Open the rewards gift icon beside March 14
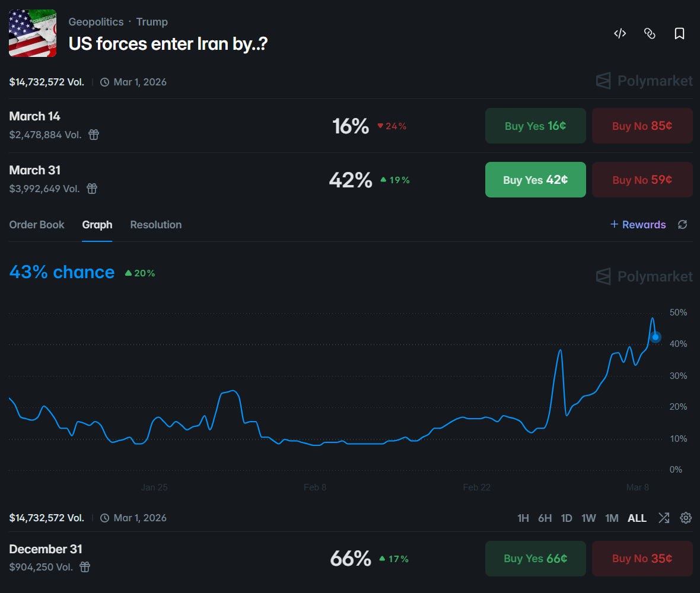700x593 pixels. (x=94, y=135)
